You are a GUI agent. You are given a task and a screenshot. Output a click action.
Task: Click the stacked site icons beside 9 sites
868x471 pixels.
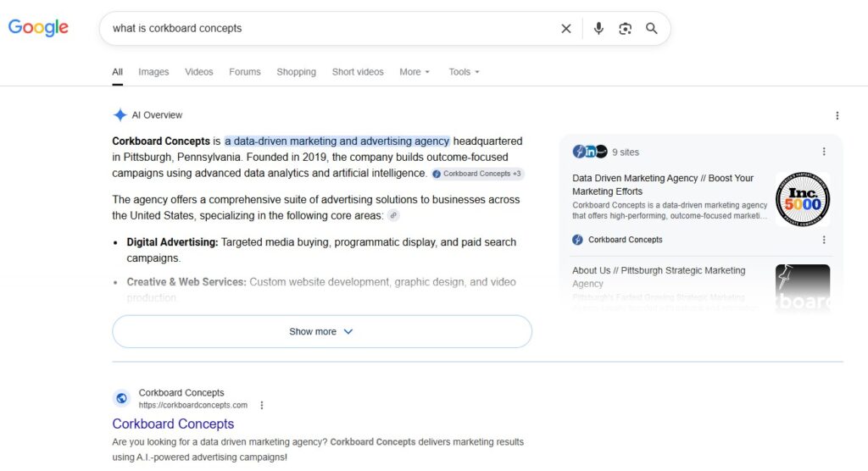coord(590,152)
